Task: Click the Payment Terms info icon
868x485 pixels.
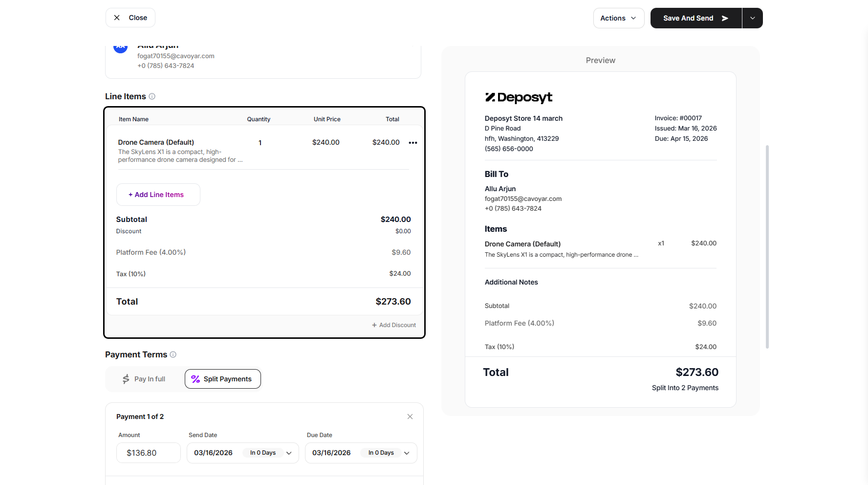Action: (173, 354)
